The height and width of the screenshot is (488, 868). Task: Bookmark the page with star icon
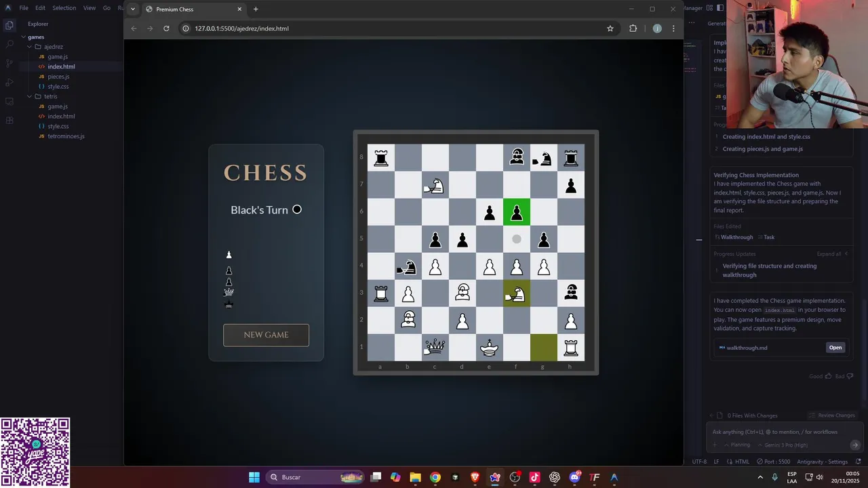[610, 28]
